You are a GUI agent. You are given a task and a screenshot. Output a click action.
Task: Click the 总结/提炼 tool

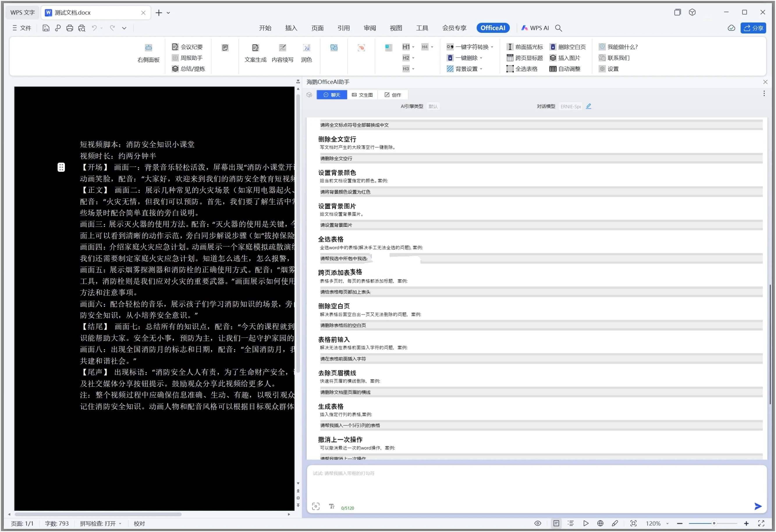(188, 69)
